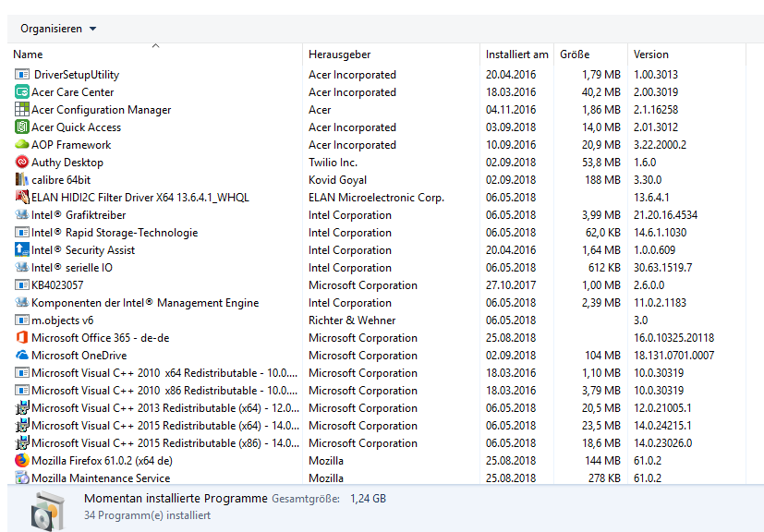The height and width of the screenshot is (532, 764).
Task: Select the Acer Care Center entry
Action: coord(73,92)
